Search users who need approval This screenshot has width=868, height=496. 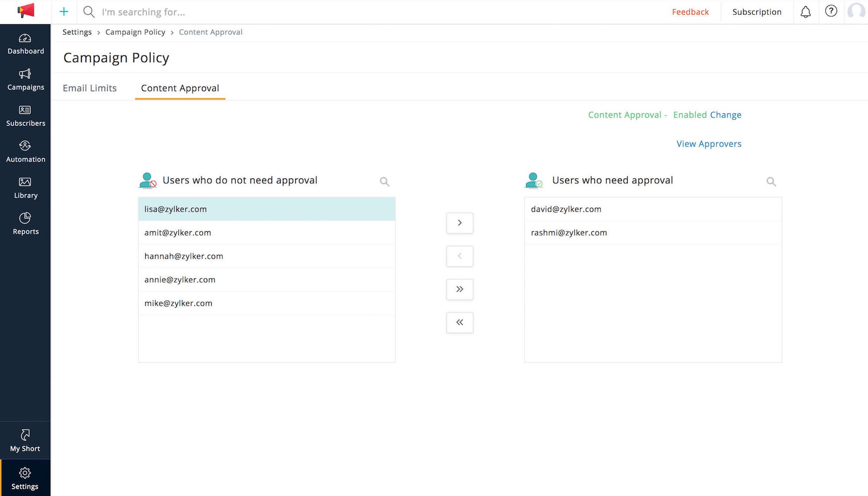point(771,182)
